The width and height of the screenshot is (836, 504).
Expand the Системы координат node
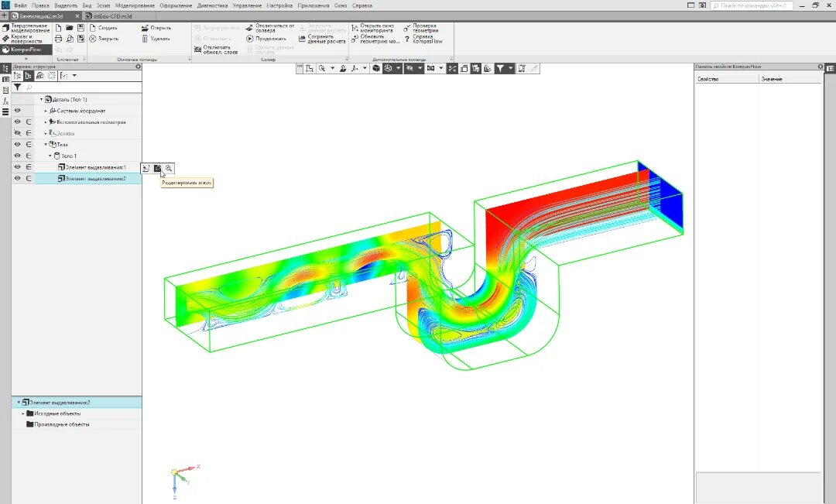pos(46,111)
